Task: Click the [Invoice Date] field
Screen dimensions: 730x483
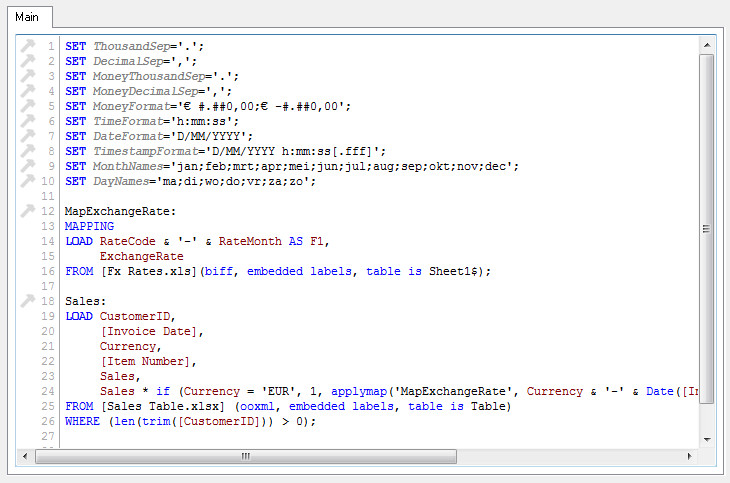Action: [x=149, y=331]
